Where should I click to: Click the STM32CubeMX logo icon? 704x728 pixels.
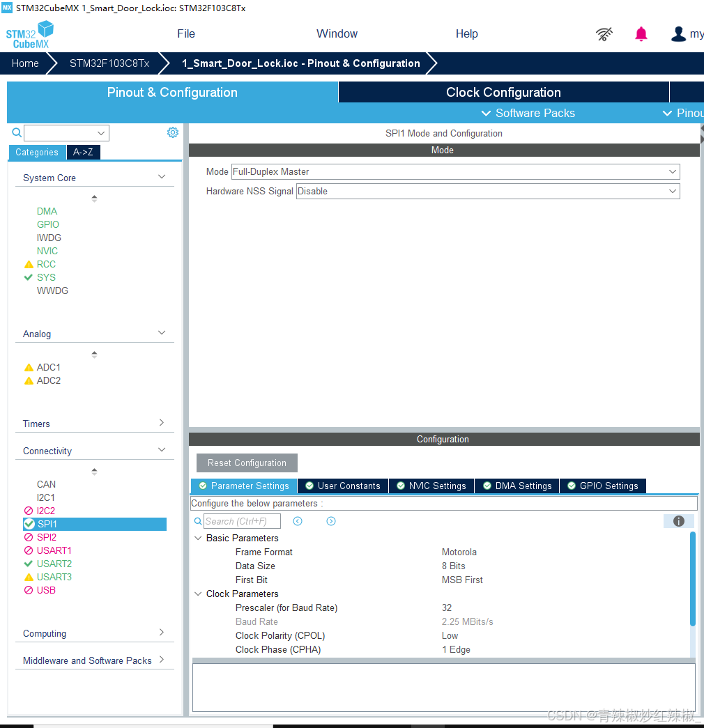point(30,34)
